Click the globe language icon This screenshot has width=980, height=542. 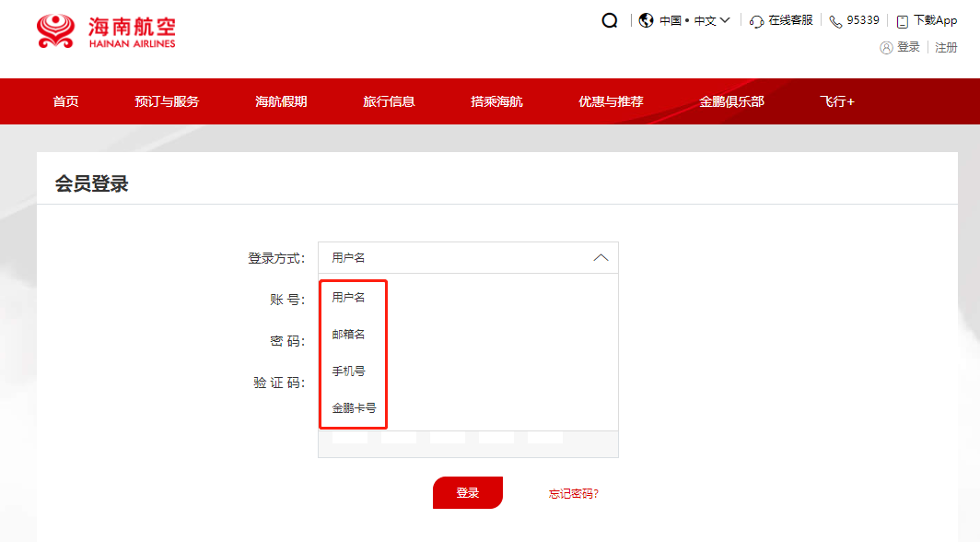point(646,20)
